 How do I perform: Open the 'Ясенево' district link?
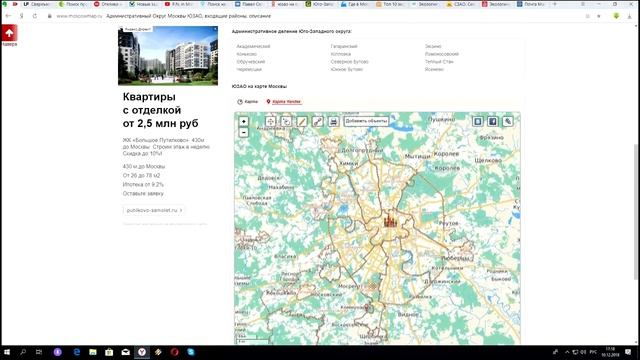coord(434,69)
